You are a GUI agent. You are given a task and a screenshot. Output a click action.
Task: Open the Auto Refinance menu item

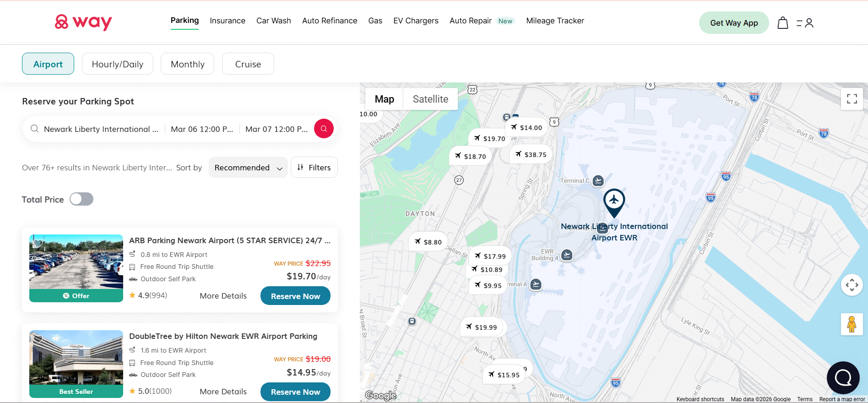click(x=330, y=21)
